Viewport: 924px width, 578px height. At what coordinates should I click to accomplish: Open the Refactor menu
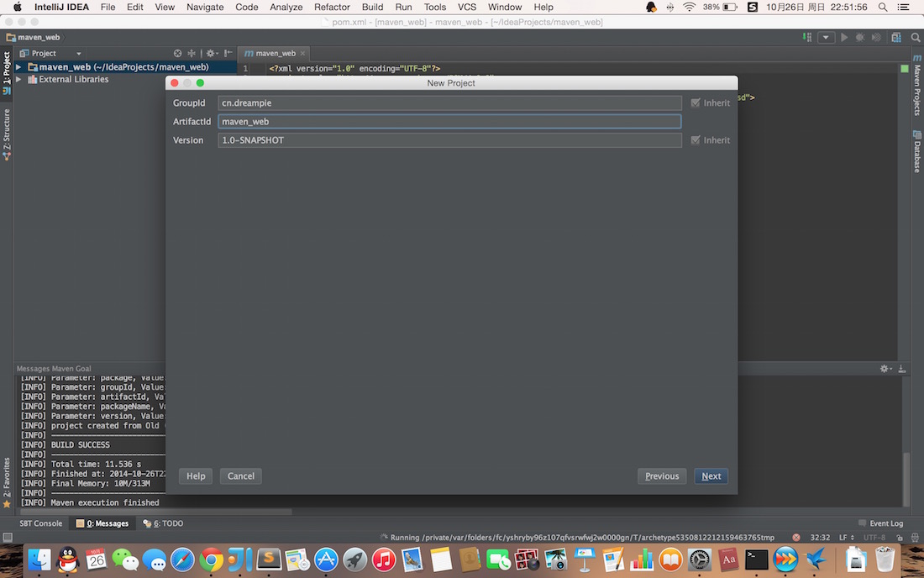[332, 7]
